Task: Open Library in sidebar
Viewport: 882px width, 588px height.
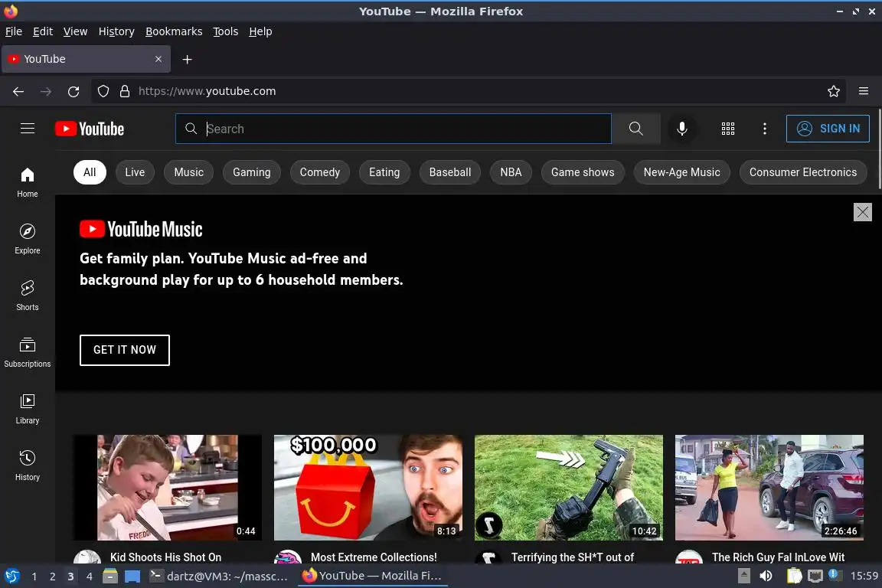Action: [27, 409]
